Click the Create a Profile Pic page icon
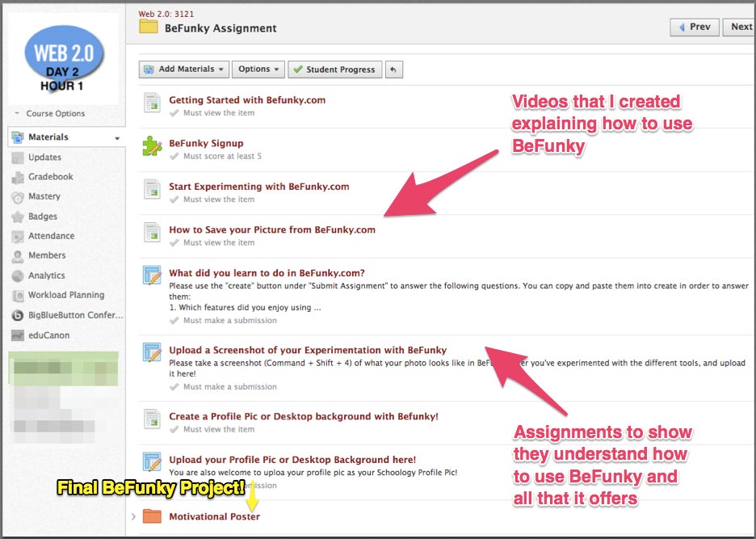This screenshot has width=756, height=539. (153, 419)
